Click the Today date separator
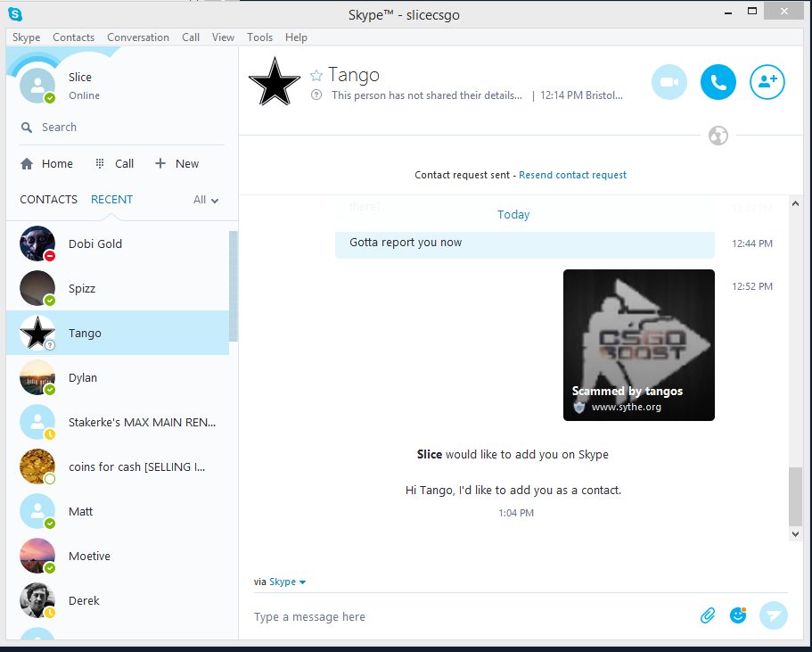Image resolution: width=812 pixels, height=652 pixels. (x=513, y=215)
